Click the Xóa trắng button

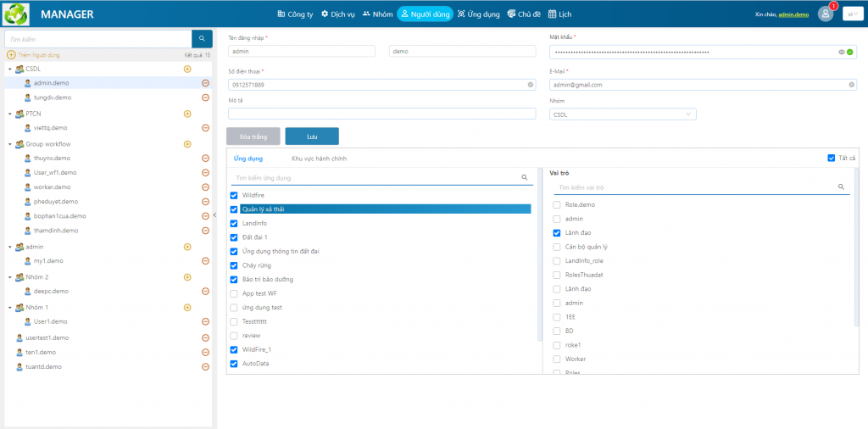[x=253, y=136]
